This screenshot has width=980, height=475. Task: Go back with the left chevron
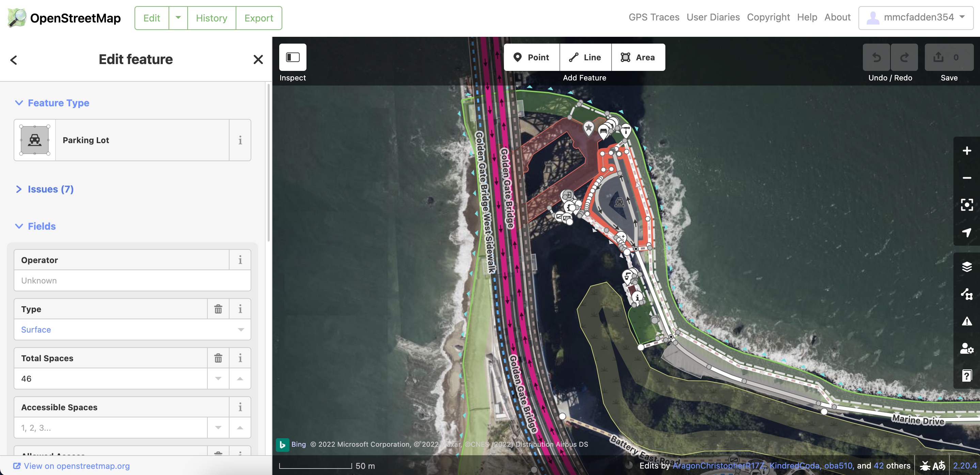tap(14, 60)
